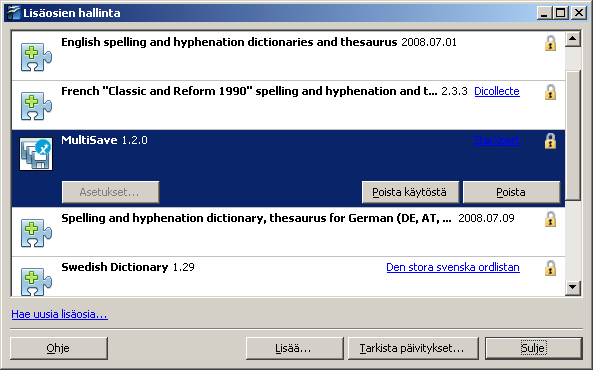Select English spelling and hyphenation dictionaries entry

[x=288, y=56]
